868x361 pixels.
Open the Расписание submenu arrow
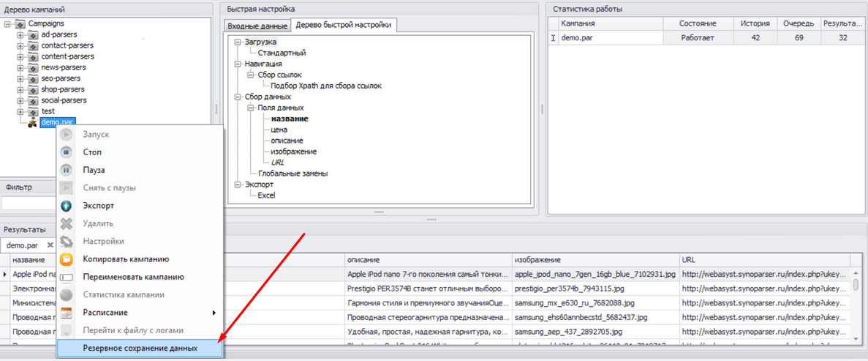click(214, 313)
